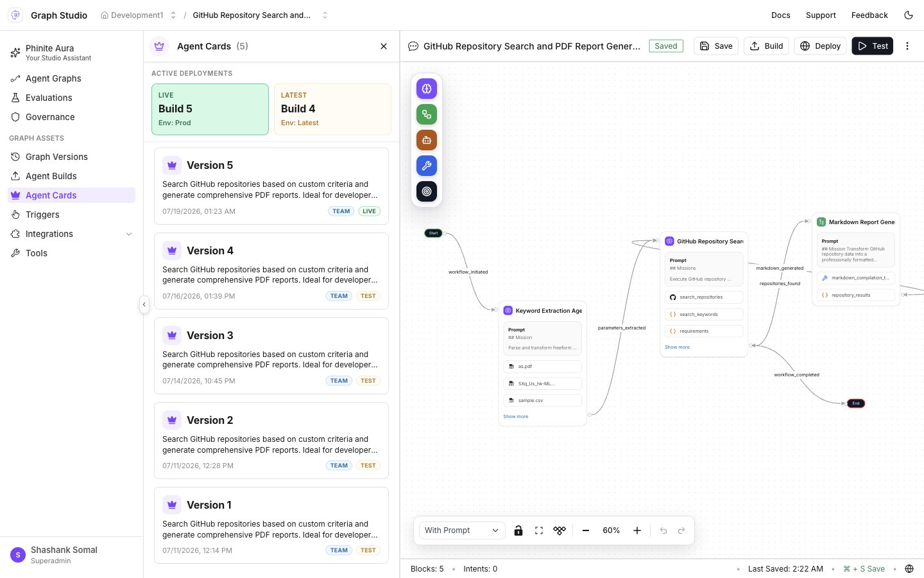This screenshot has height=578, width=924.
Task: Zoom in with the plus button
Action: (637, 530)
